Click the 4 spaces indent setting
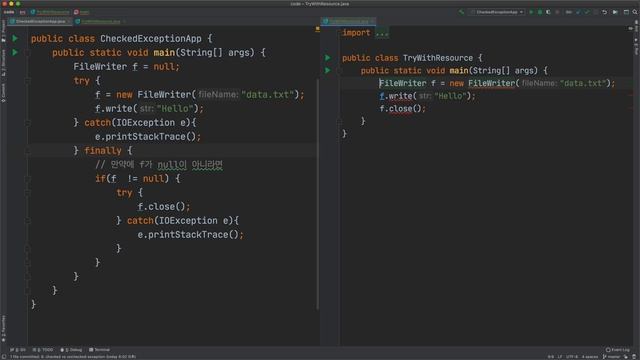This screenshot has height=360, width=640. coord(590,357)
